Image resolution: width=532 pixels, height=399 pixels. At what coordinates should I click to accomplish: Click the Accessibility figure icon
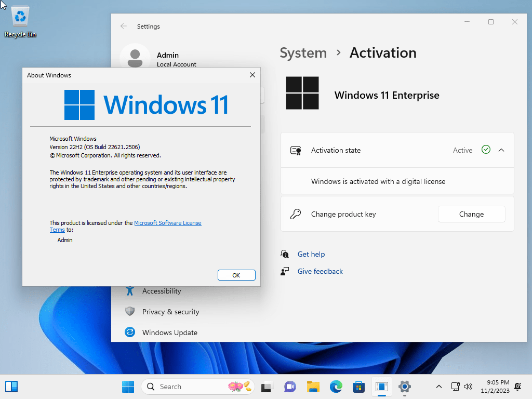click(129, 291)
